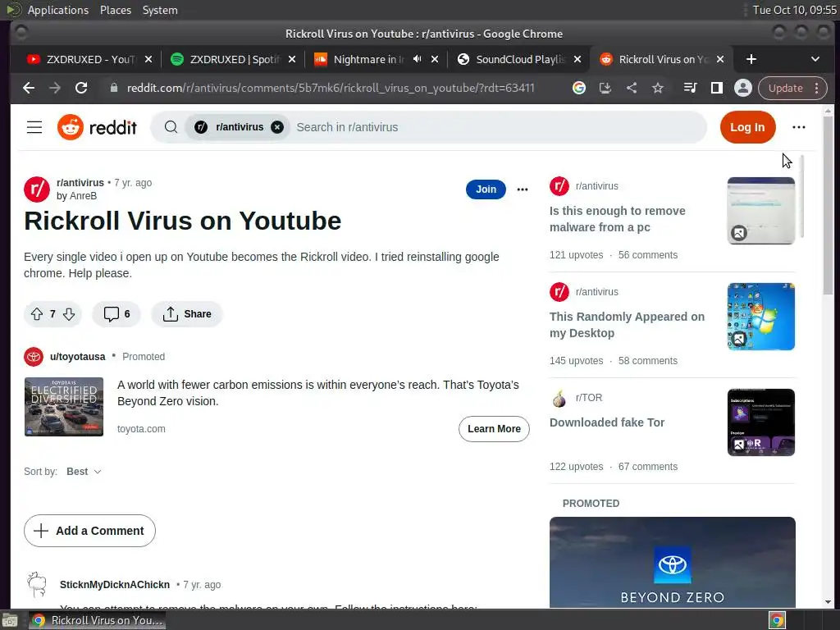Mute the Nightmare tab audio icon
The image size is (840, 630).
click(x=418, y=59)
